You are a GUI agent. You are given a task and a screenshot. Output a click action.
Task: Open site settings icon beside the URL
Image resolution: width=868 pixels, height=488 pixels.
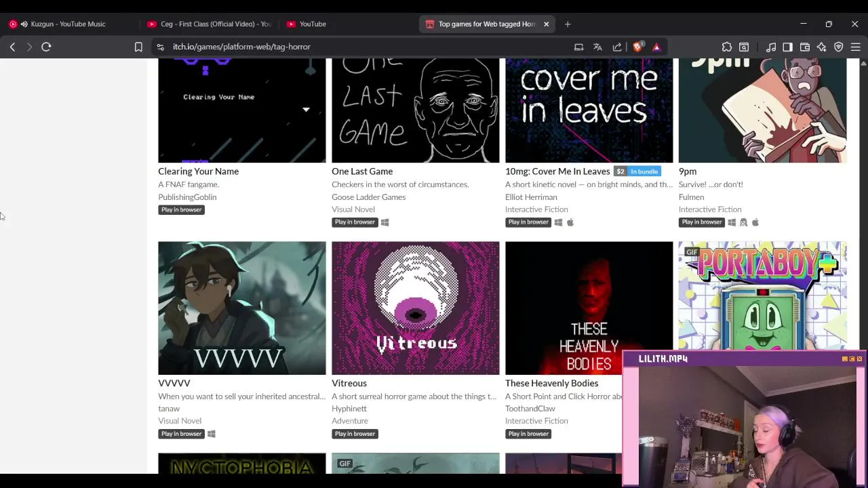coord(160,47)
